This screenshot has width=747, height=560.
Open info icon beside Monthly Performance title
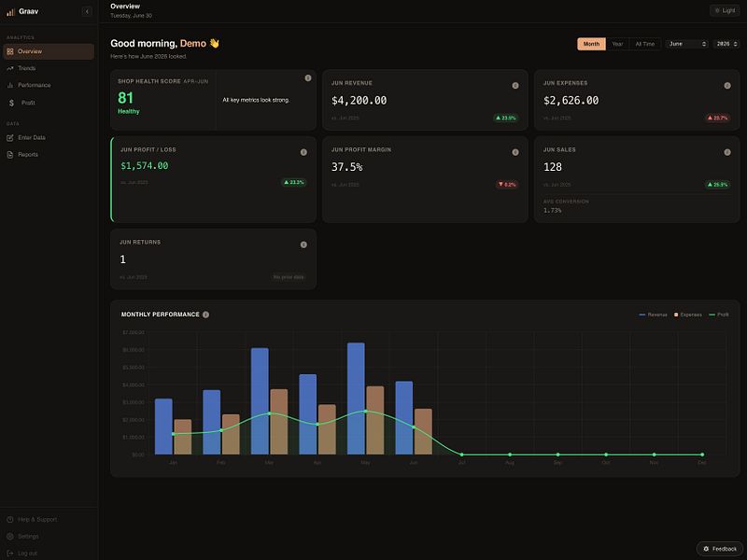[x=205, y=315]
